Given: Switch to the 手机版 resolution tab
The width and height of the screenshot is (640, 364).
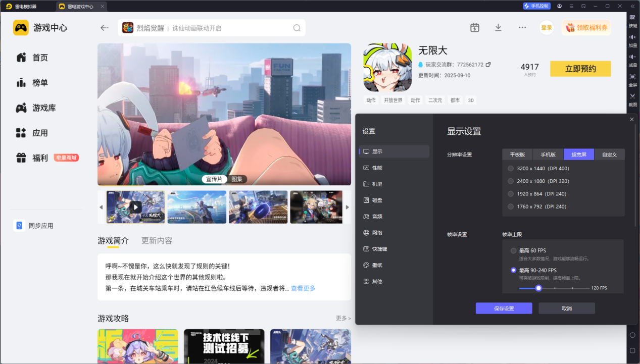Looking at the screenshot, I should pyautogui.click(x=548, y=154).
